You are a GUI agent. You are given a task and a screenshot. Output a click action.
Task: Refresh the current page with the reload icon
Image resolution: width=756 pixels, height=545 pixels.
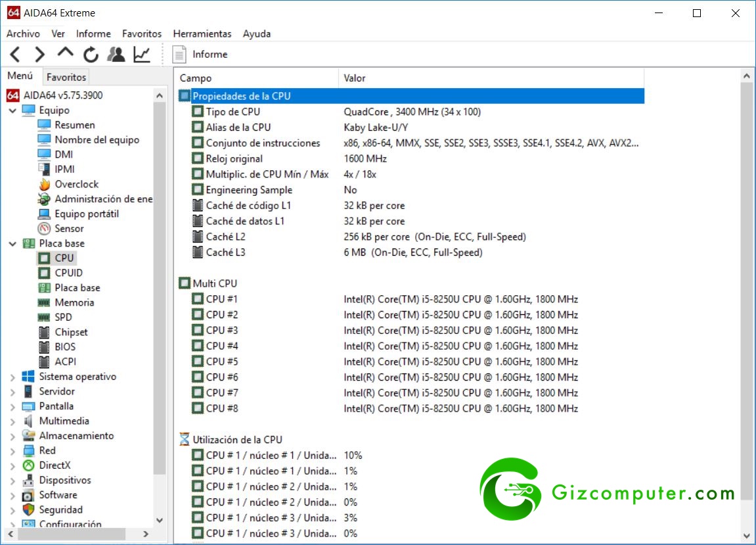pyautogui.click(x=91, y=55)
